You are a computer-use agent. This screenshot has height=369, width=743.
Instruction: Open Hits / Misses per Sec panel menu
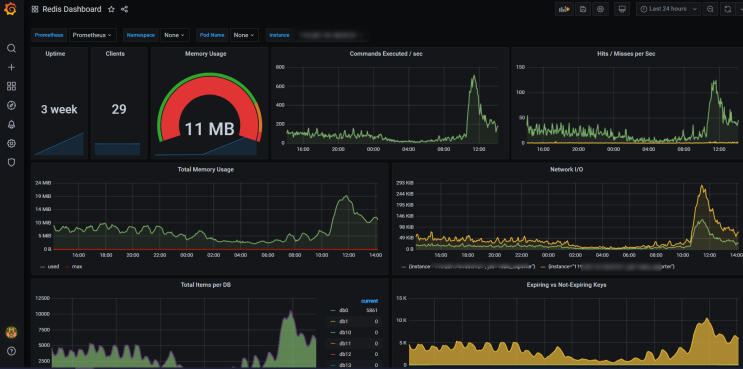pos(626,54)
